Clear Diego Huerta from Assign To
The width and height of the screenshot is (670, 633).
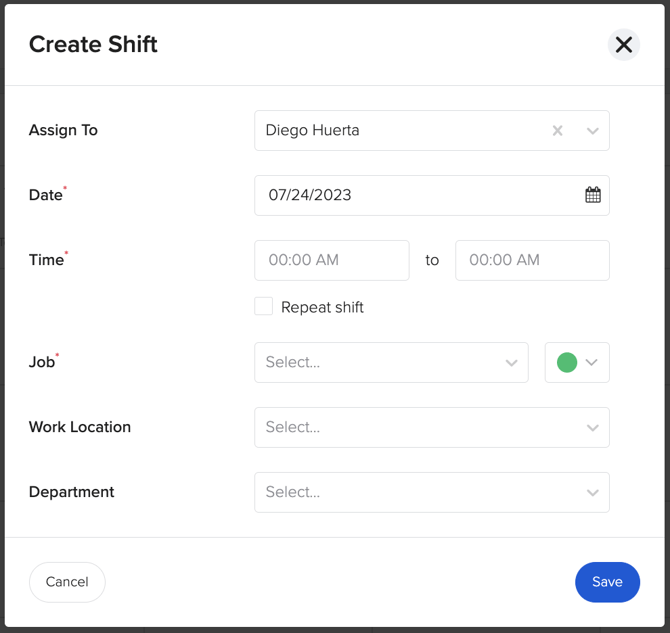(558, 131)
